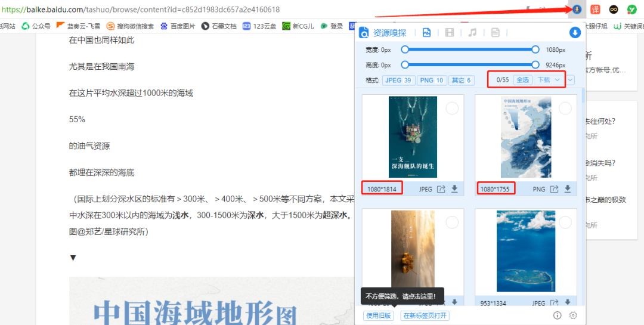
Task: Click the resource sniffer extension icon in browser toolbar
Action: point(577,10)
